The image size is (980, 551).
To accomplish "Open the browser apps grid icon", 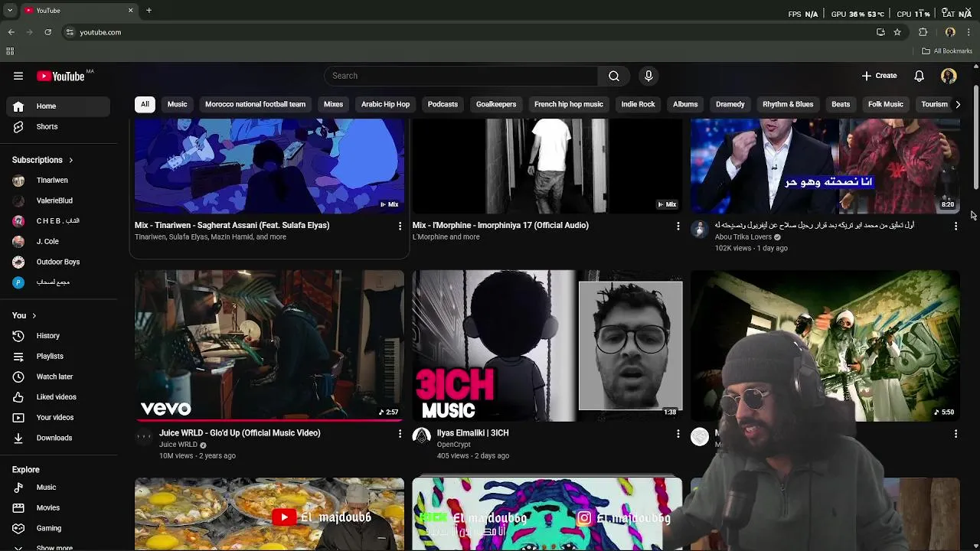I will click(10, 51).
